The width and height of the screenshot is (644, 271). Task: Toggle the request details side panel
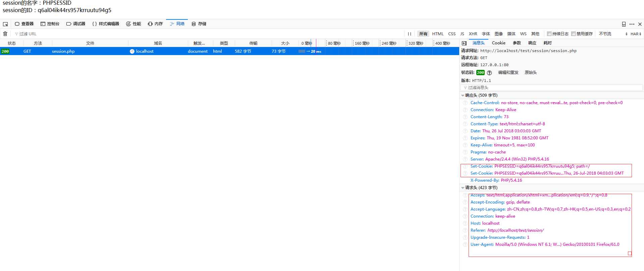click(464, 43)
